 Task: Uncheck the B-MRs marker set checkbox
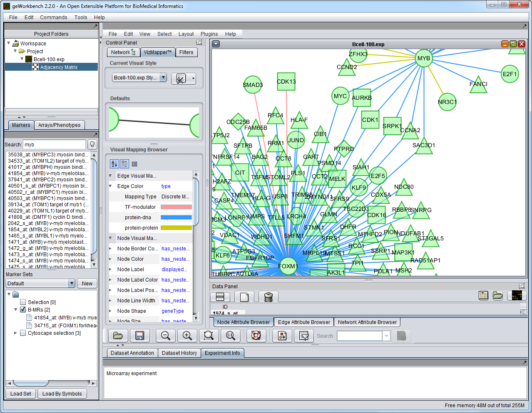23,310
